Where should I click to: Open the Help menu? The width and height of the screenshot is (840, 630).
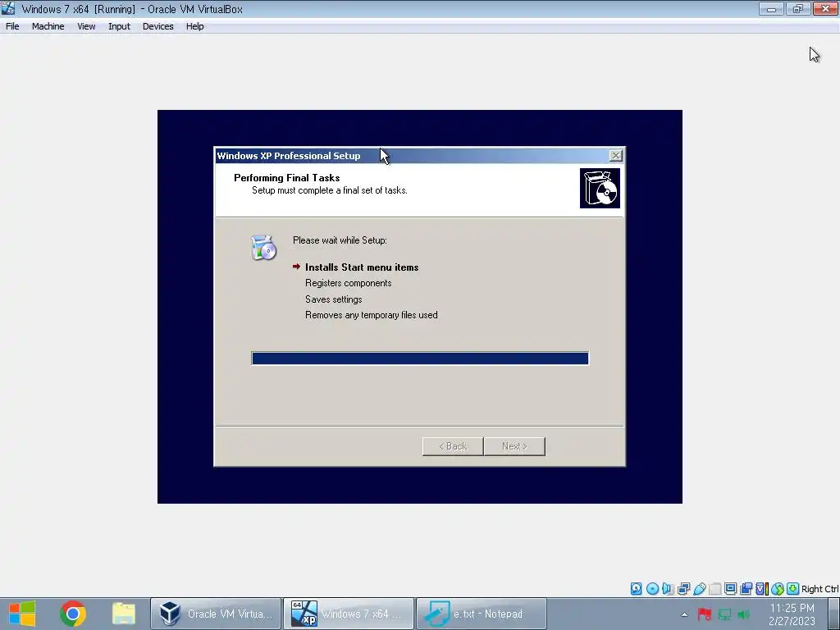pyautogui.click(x=195, y=26)
